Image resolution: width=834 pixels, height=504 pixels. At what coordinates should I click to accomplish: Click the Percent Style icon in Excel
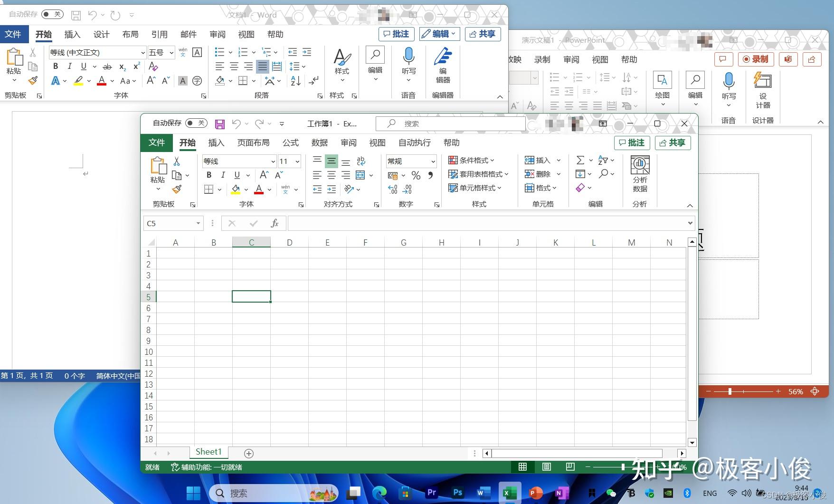pyautogui.click(x=416, y=175)
